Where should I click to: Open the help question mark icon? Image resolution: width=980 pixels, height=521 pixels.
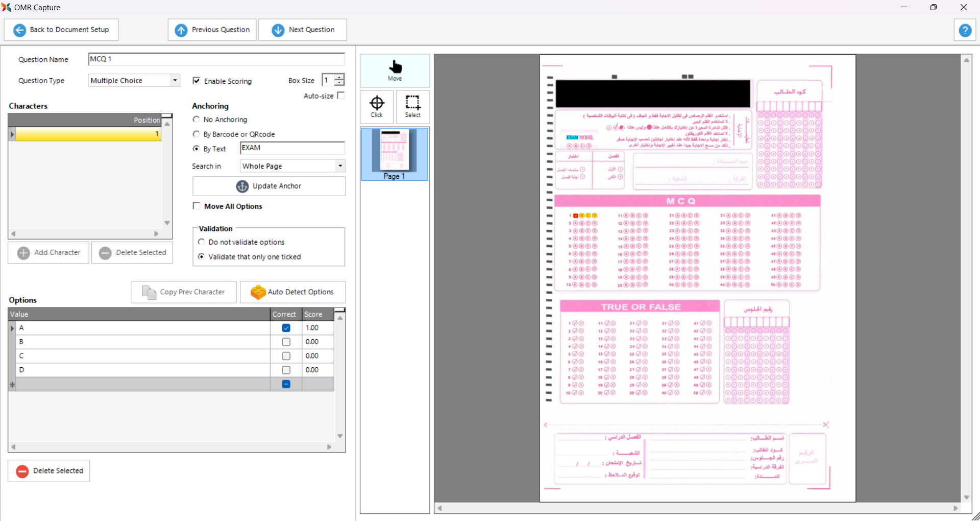(x=965, y=30)
